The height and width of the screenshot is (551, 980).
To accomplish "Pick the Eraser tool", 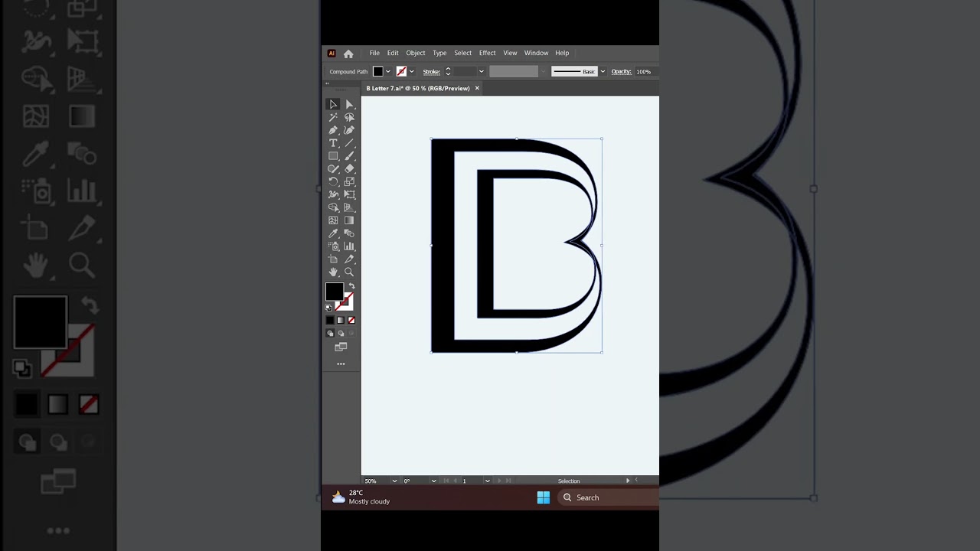I will pos(349,168).
